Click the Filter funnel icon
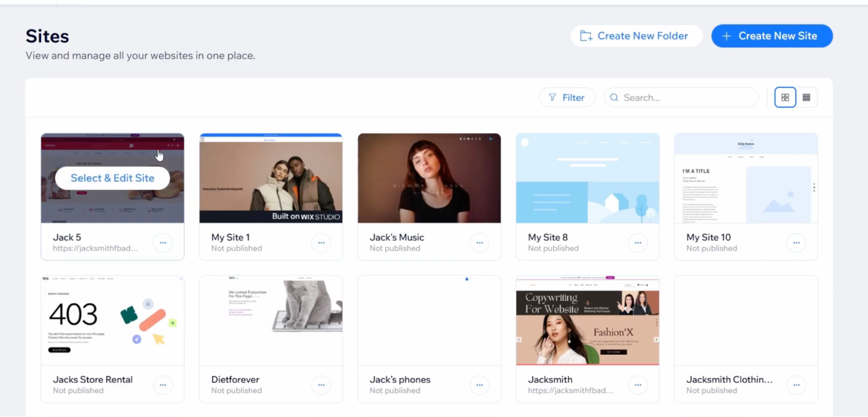Image resolution: width=868 pixels, height=417 pixels. 551,97
